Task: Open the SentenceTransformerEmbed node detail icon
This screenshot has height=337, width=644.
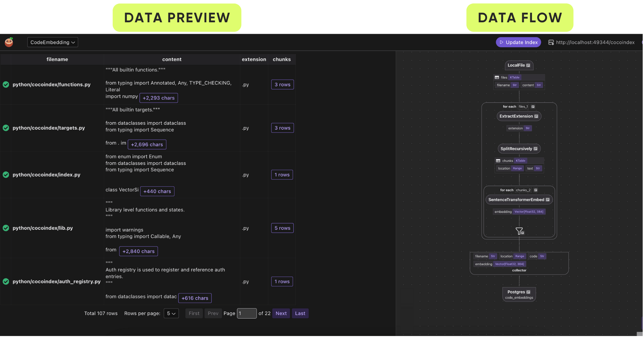Action: 547,200
